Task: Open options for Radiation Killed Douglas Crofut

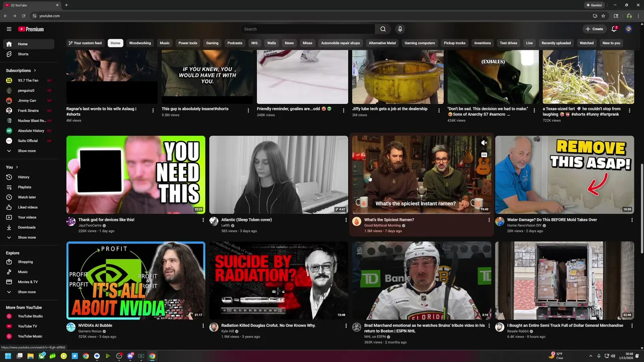Action: [x=346, y=326]
